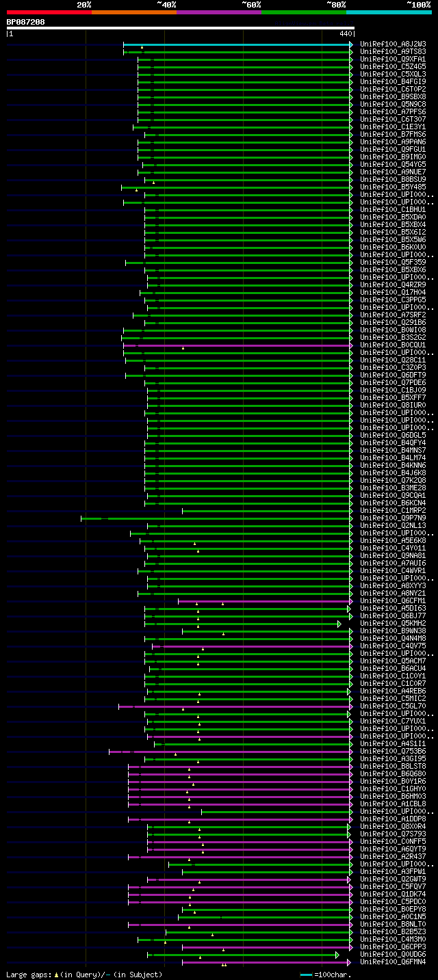The height and width of the screenshot is (980, 438).
Task: Click the purple ~60% identity legend segment
Action: [x=218, y=12]
